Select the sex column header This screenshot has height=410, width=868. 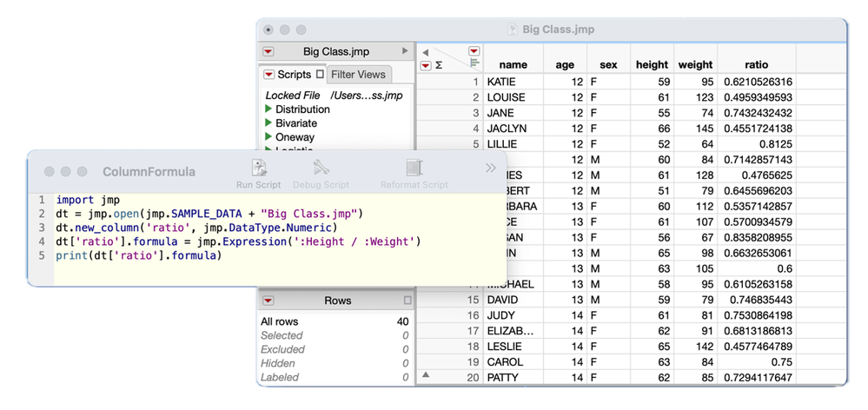point(608,65)
